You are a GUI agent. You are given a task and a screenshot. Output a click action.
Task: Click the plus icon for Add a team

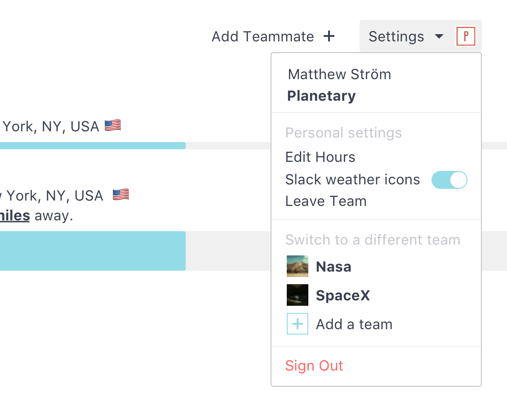tap(298, 324)
